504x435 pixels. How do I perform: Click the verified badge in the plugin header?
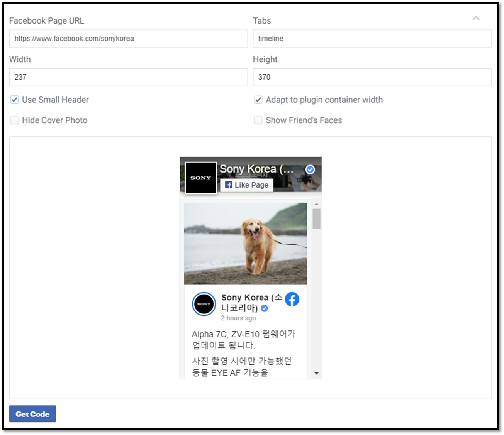pyautogui.click(x=310, y=169)
